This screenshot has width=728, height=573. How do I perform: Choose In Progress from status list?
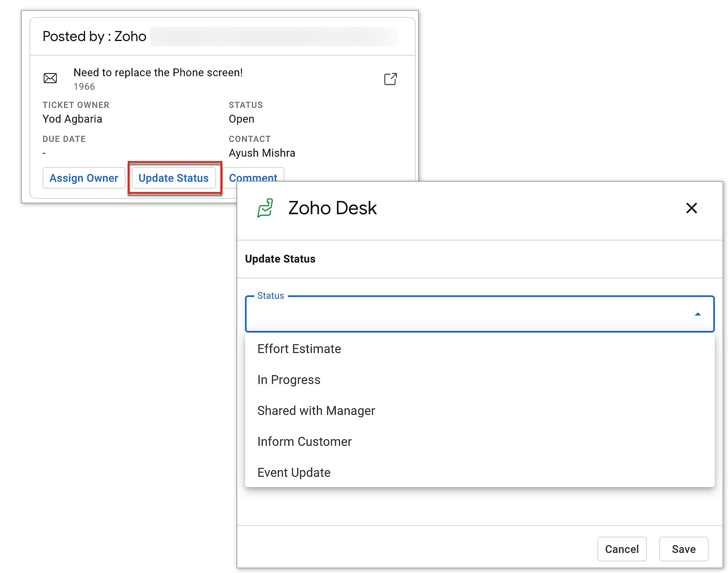[x=289, y=380]
